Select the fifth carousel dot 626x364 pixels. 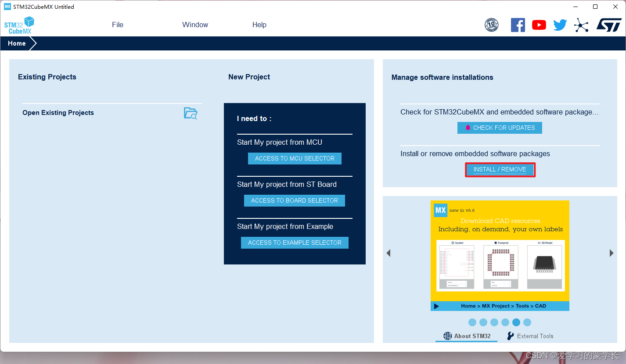(x=516, y=322)
